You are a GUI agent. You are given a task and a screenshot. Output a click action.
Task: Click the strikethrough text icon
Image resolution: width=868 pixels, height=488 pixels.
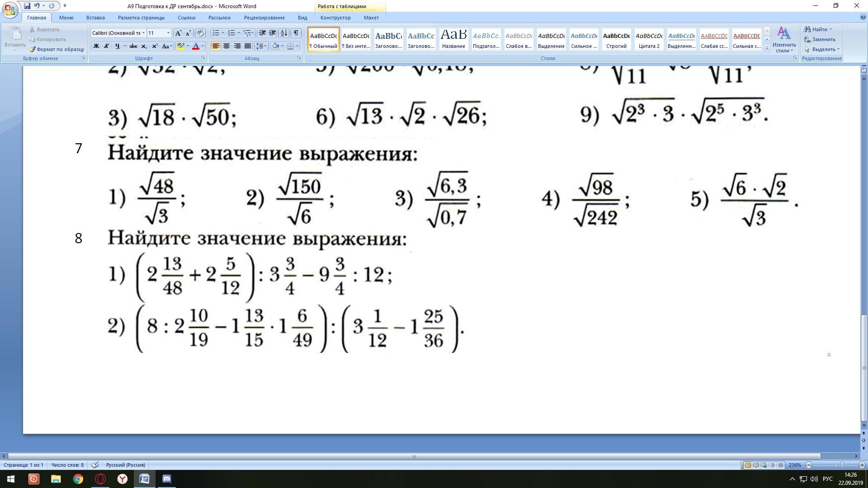133,46
